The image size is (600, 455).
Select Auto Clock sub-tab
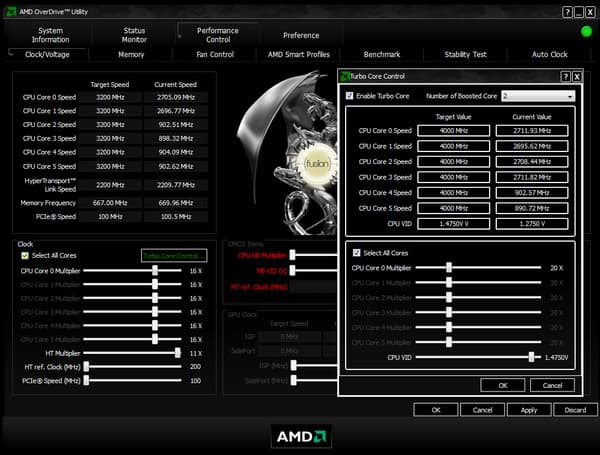[x=549, y=54]
